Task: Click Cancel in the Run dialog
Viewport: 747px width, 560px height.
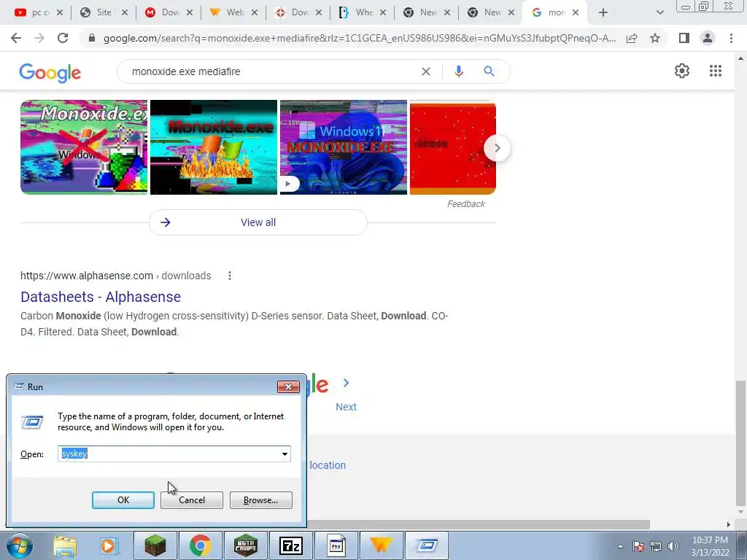Action: tap(192, 500)
